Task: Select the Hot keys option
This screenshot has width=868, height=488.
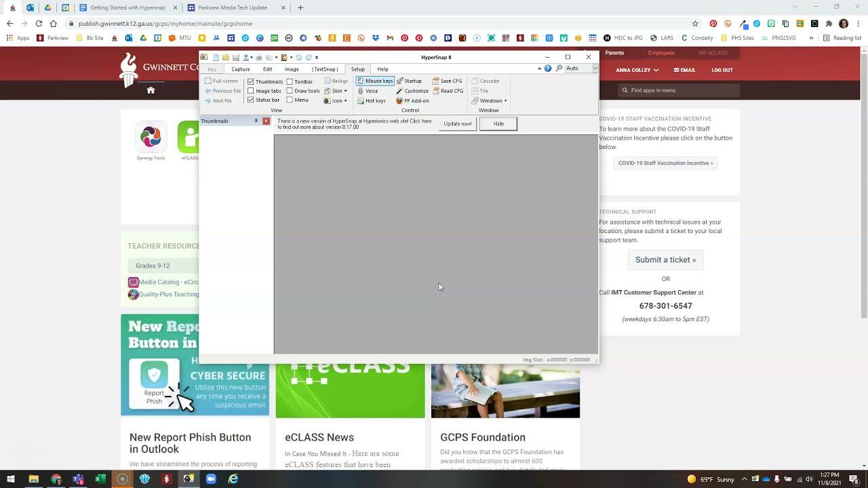Action: click(374, 101)
